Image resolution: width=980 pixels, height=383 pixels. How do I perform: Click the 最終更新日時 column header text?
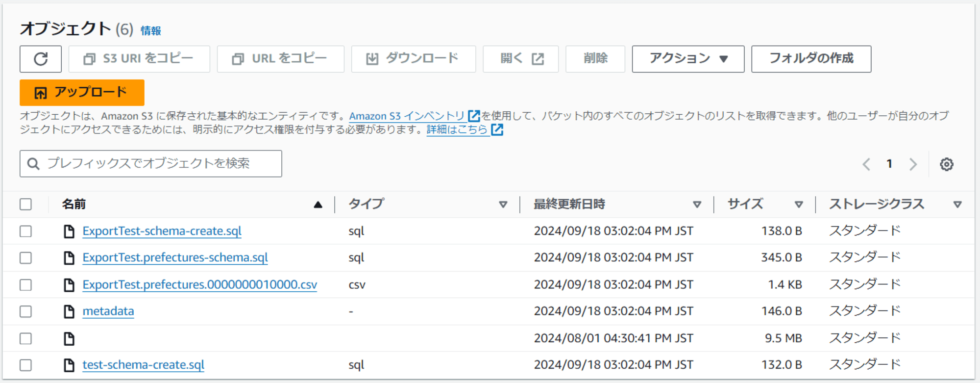tap(569, 204)
